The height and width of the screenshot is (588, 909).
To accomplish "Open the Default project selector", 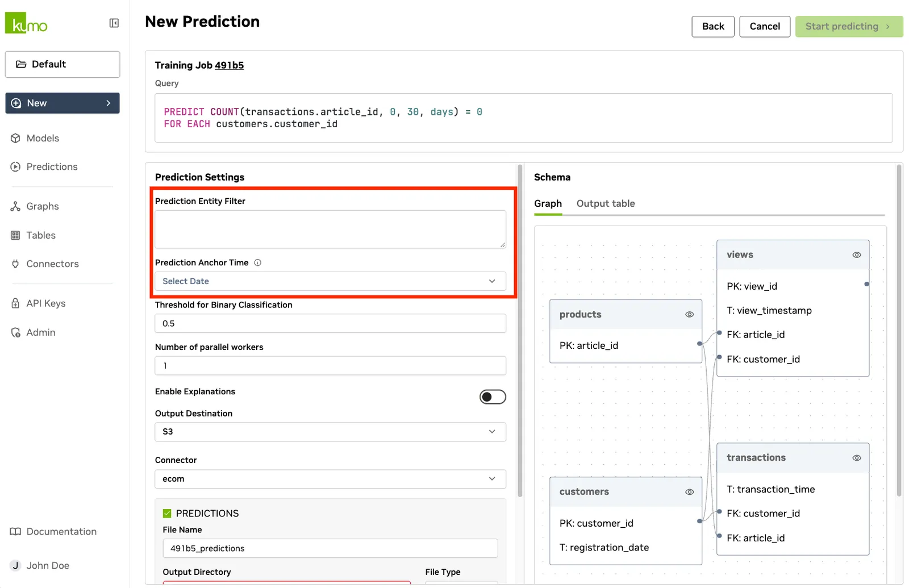I will (x=62, y=64).
